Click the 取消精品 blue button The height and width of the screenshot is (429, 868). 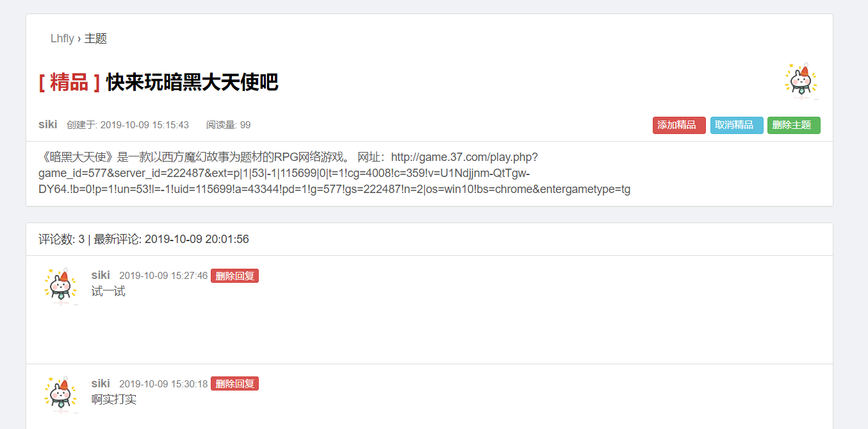pyautogui.click(x=737, y=125)
